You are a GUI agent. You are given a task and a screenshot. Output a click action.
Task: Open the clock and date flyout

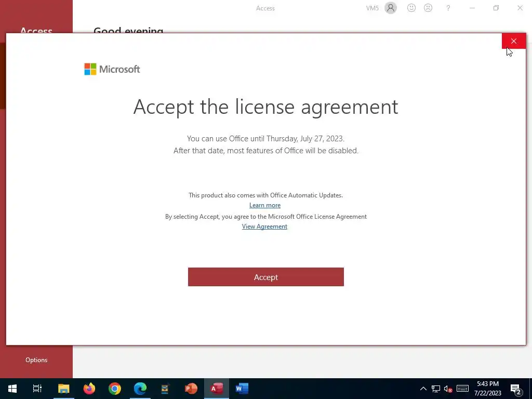click(x=487, y=389)
